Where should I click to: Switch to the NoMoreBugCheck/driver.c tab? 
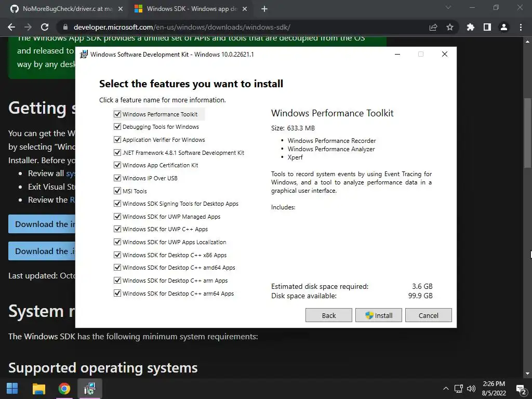[66, 9]
